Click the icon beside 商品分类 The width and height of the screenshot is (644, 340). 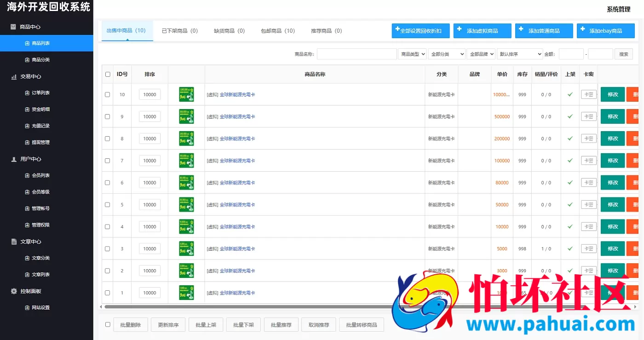27,60
